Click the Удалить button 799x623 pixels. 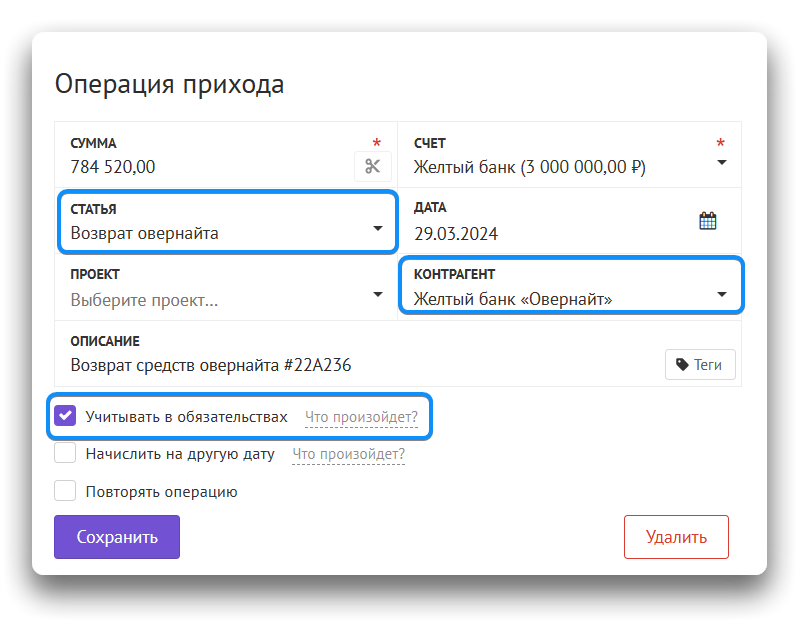pyautogui.click(x=676, y=537)
